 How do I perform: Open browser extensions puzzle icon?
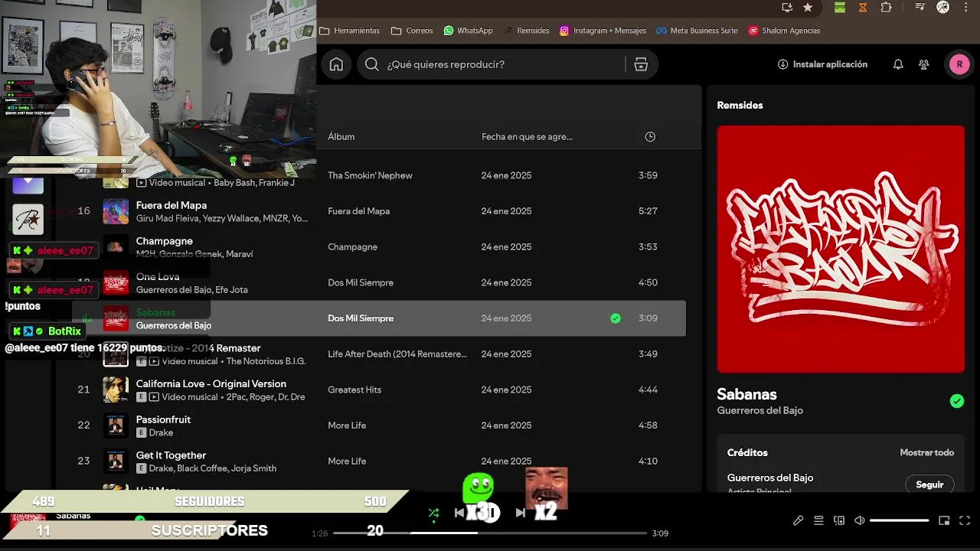(886, 7)
